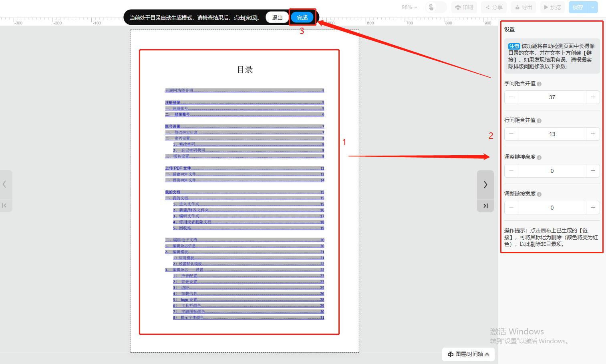Decrease 行间距合并值 with the minus button
The height and width of the screenshot is (364, 606).
[511, 134]
